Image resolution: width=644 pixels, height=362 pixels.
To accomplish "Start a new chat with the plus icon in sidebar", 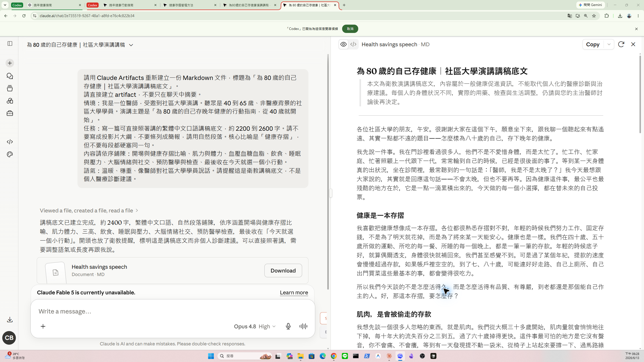I will point(10,63).
